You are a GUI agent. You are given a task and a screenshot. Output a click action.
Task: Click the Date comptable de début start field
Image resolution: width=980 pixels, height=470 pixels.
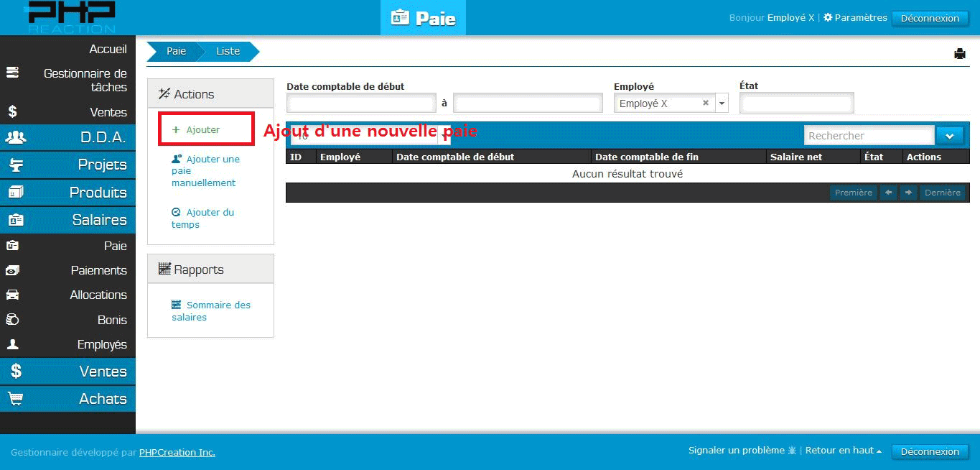[x=361, y=103]
